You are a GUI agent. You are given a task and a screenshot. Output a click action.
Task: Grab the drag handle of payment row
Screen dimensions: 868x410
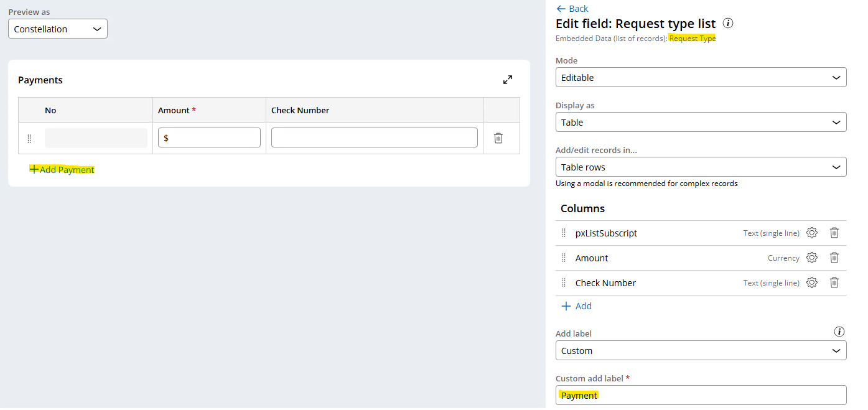[29, 138]
